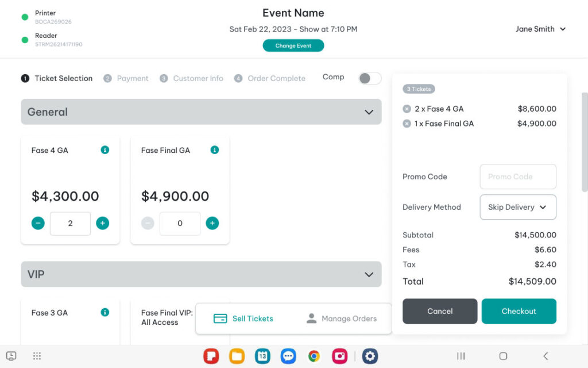Image resolution: width=588 pixels, height=368 pixels.
Task: Switch to the Sell Tickets tab
Action: pos(243,319)
